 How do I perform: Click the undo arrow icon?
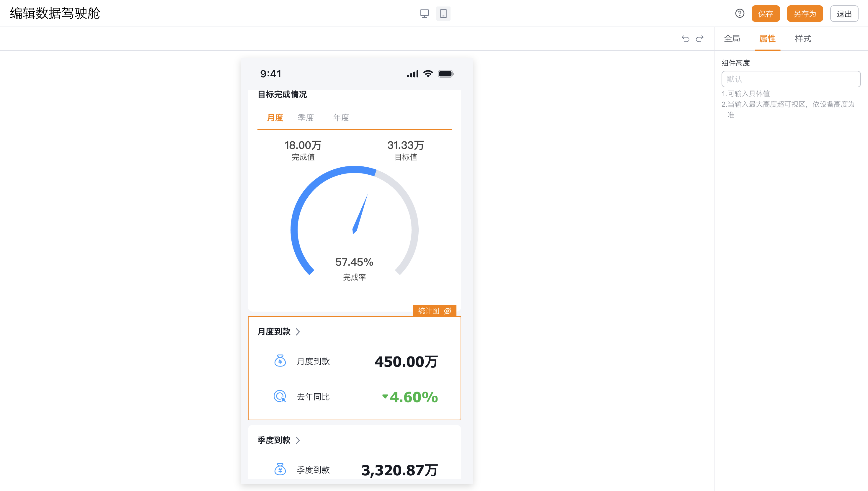point(685,39)
